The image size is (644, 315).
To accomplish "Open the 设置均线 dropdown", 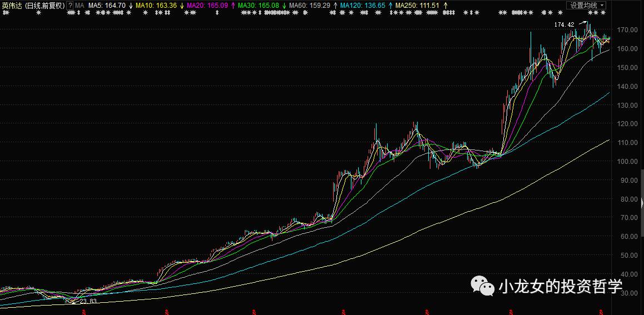I will click(586, 6).
